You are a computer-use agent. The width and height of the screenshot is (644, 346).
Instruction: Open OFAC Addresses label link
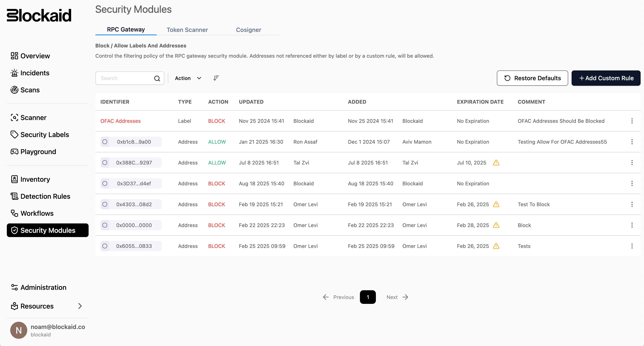(120, 121)
